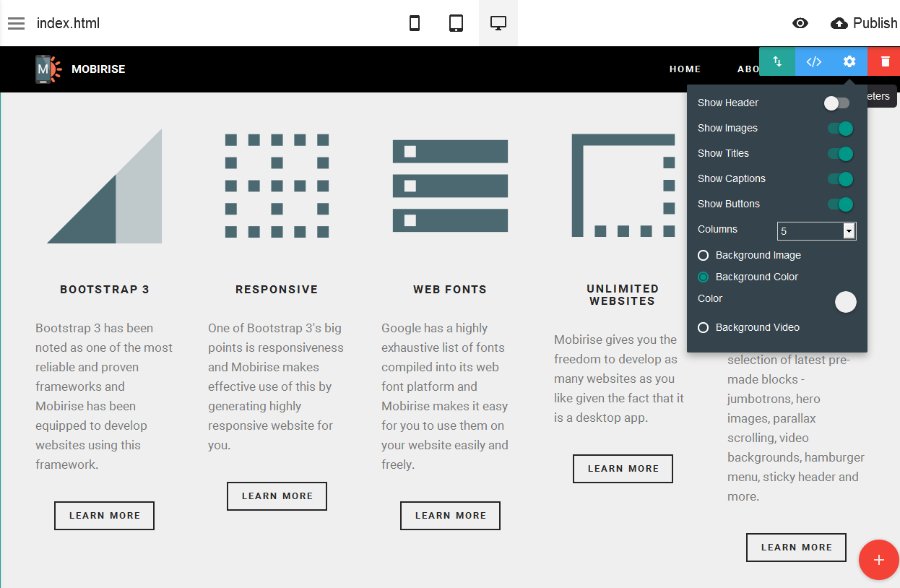The image size is (900, 588).
Task: Select Background Image radio option
Action: tap(703, 256)
